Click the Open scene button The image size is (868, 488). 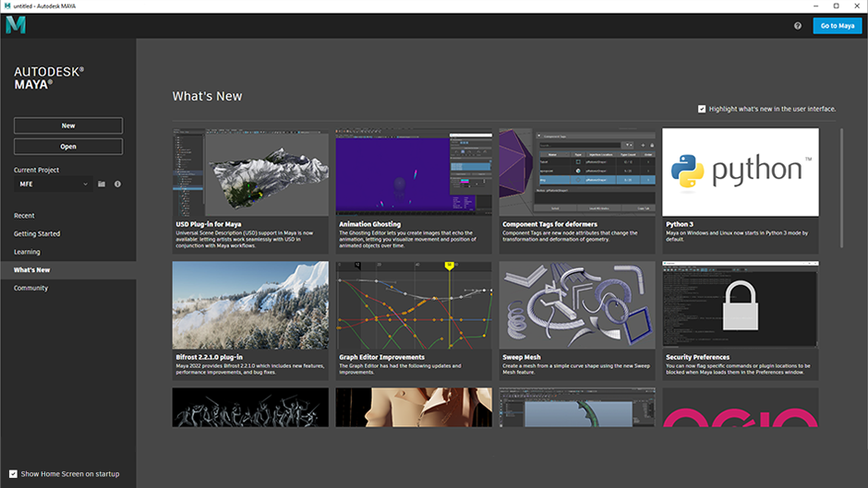[x=68, y=147]
